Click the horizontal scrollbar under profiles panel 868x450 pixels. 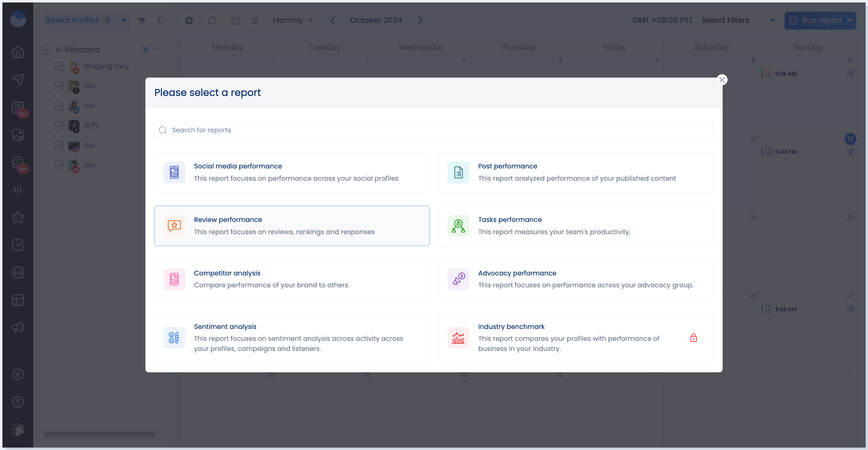point(99,434)
